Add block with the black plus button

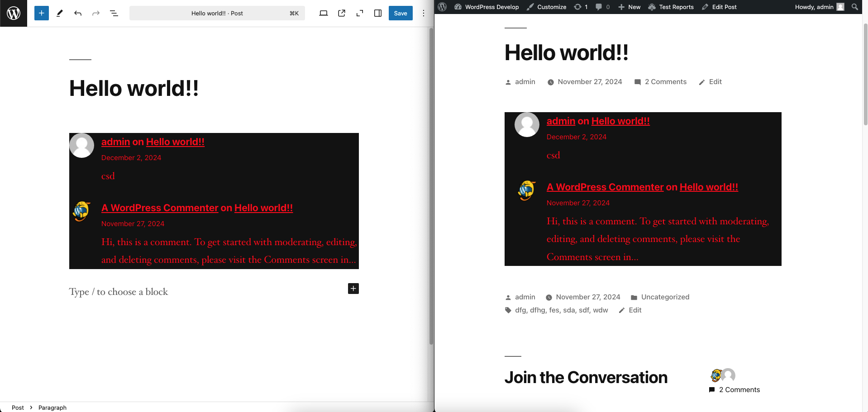353,289
